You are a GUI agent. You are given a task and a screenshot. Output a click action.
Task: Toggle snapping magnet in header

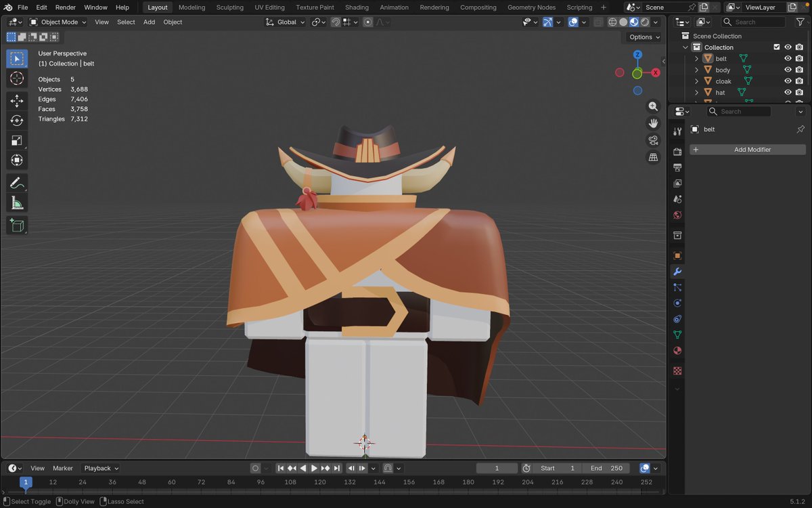(x=336, y=22)
